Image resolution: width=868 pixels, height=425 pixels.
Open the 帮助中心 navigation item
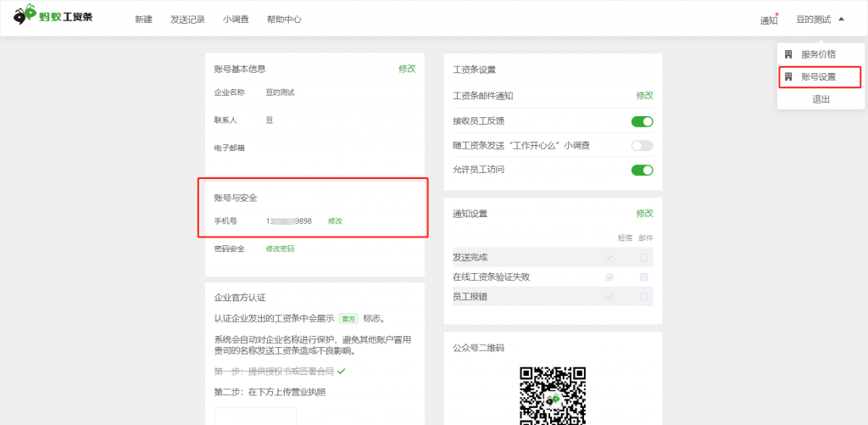pyautogui.click(x=283, y=20)
